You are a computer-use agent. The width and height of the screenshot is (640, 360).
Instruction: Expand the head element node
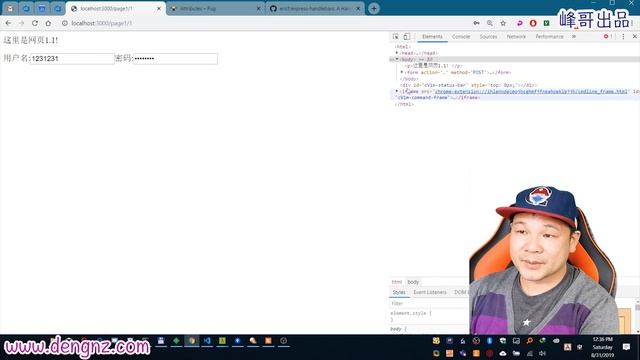click(397, 53)
